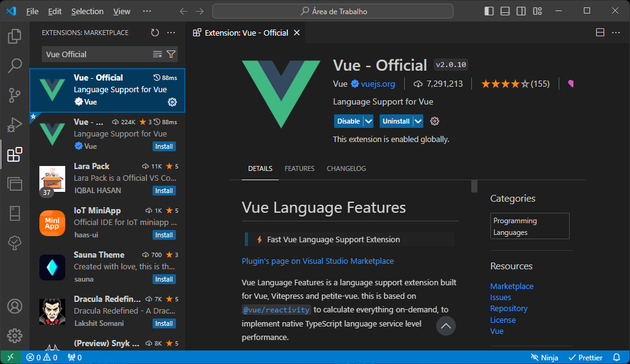Screen dimensions: 630x364
Task: Expand the Uninstall button dropdown arrow
Action: pyautogui.click(x=418, y=121)
